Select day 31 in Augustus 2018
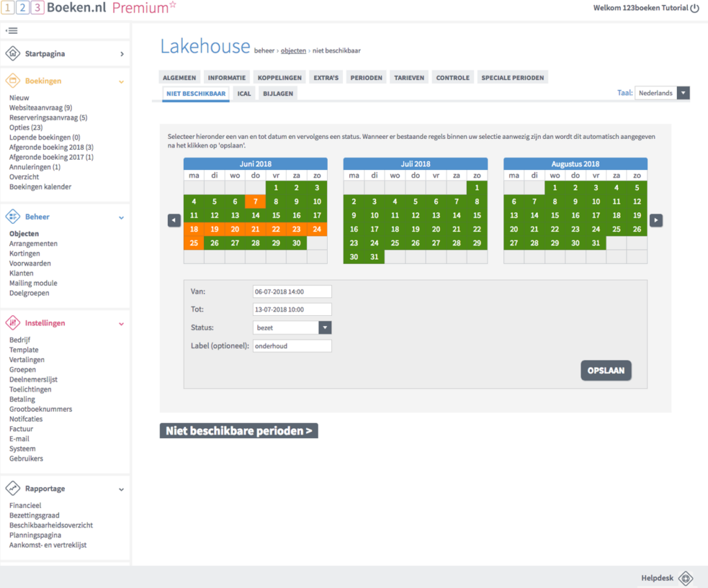The image size is (708, 588). pyautogui.click(x=596, y=243)
